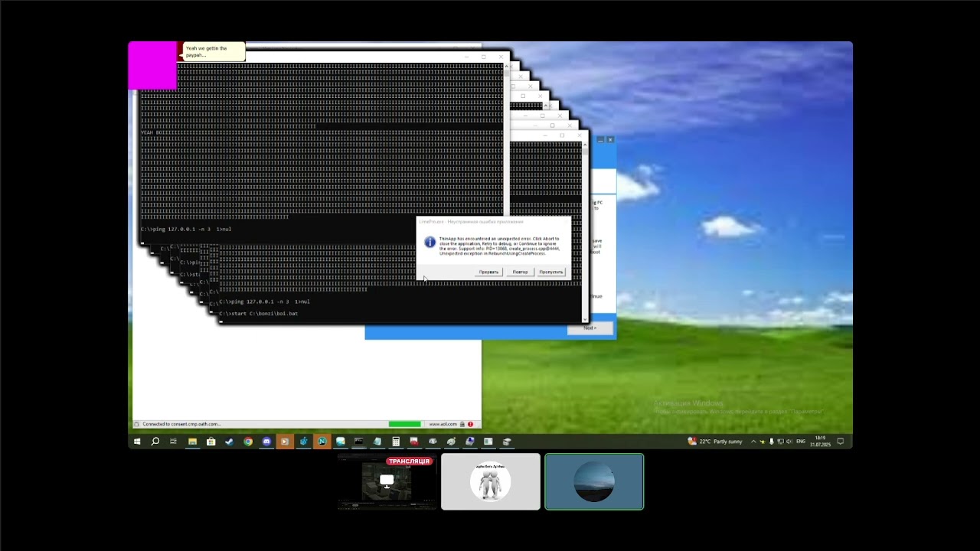Click the Прервать (Abort) button in error dialog
Viewport: 980px width, 551px height.
[488, 272]
